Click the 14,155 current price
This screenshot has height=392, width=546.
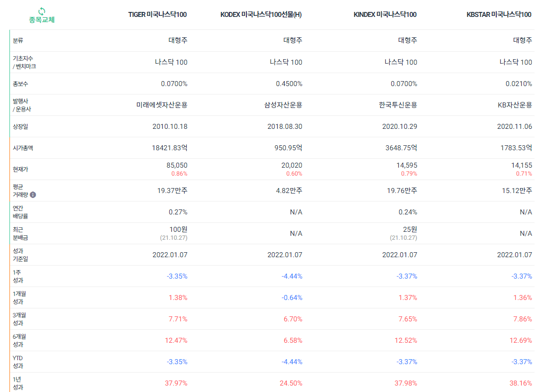click(x=522, y=165)
